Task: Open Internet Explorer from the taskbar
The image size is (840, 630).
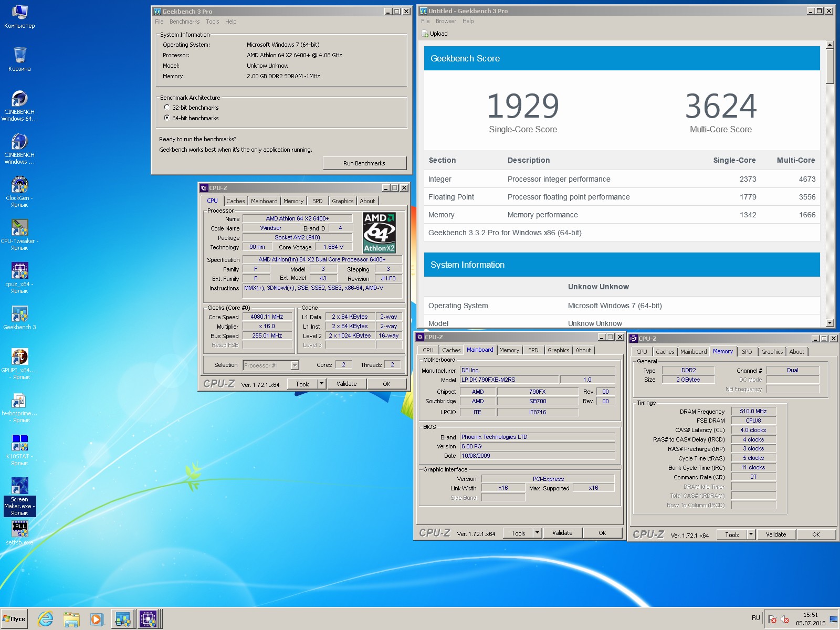Action: point(46,619)
